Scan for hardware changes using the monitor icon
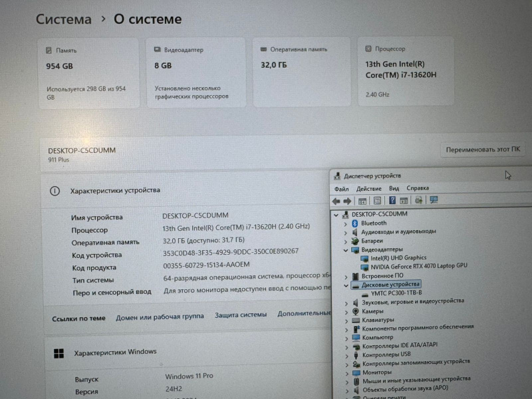Viewport: 532px width, 399px height. pos(434,199)
